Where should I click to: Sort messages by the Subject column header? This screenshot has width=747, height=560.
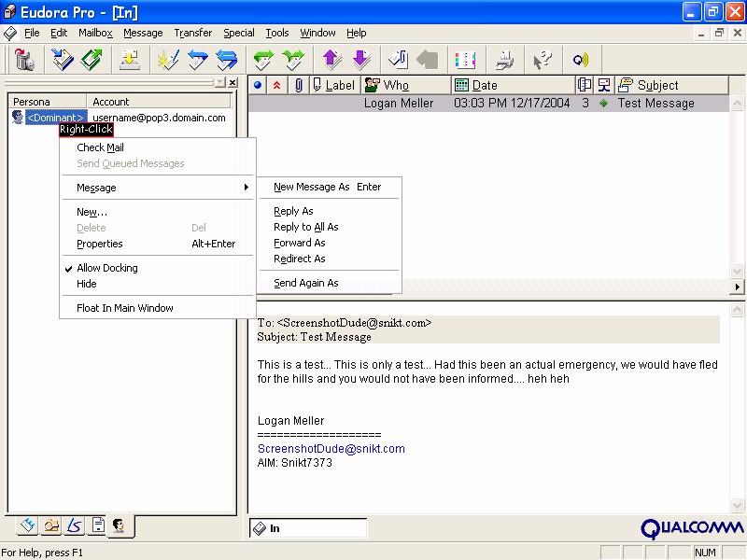671,85
